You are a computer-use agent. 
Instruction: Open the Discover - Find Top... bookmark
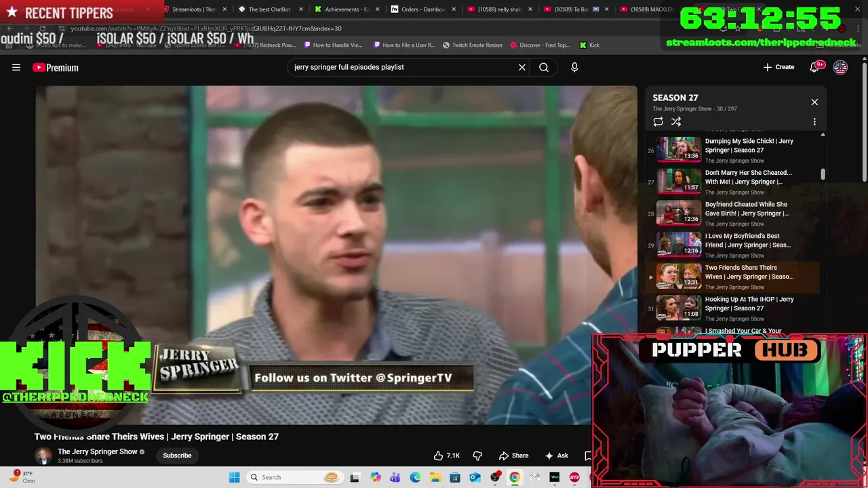click(539, 45)
